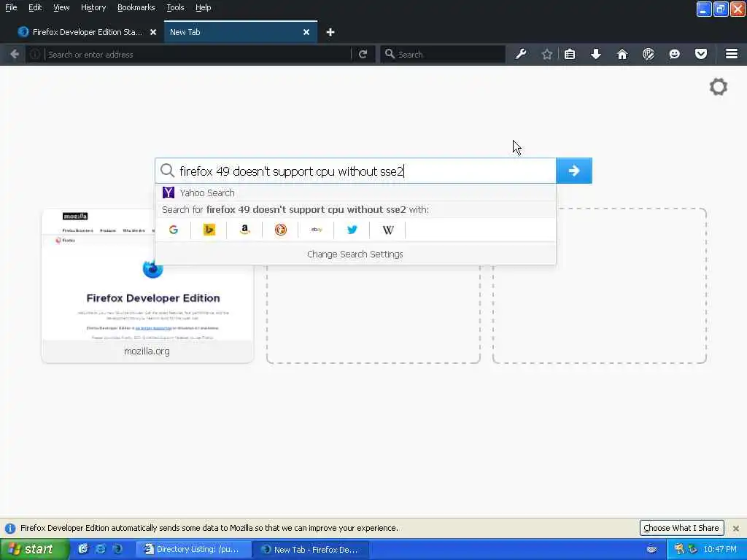This screenshot has width=747, height=560.
Task: Search with Wikipedia engine icon
Action: coord(388,230)
